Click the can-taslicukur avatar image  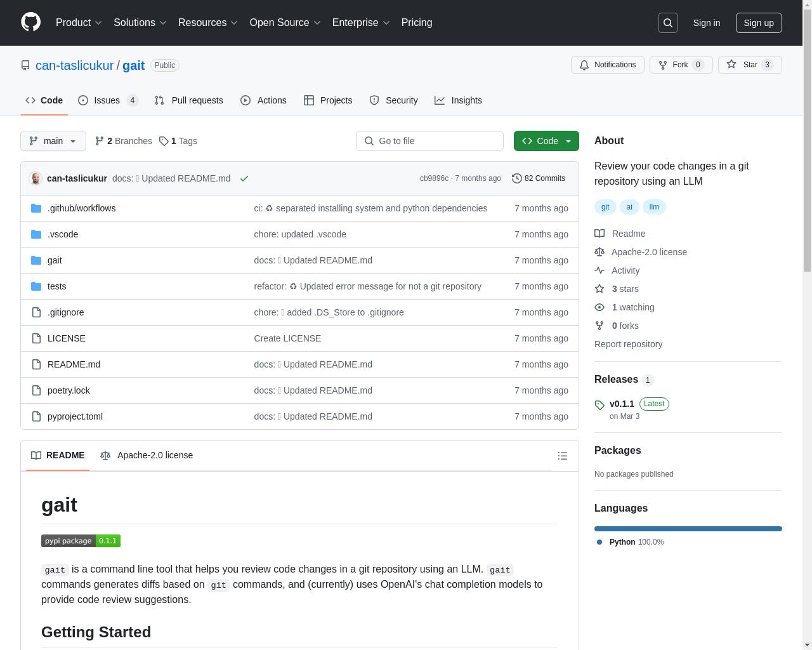(x=36, y=178)
